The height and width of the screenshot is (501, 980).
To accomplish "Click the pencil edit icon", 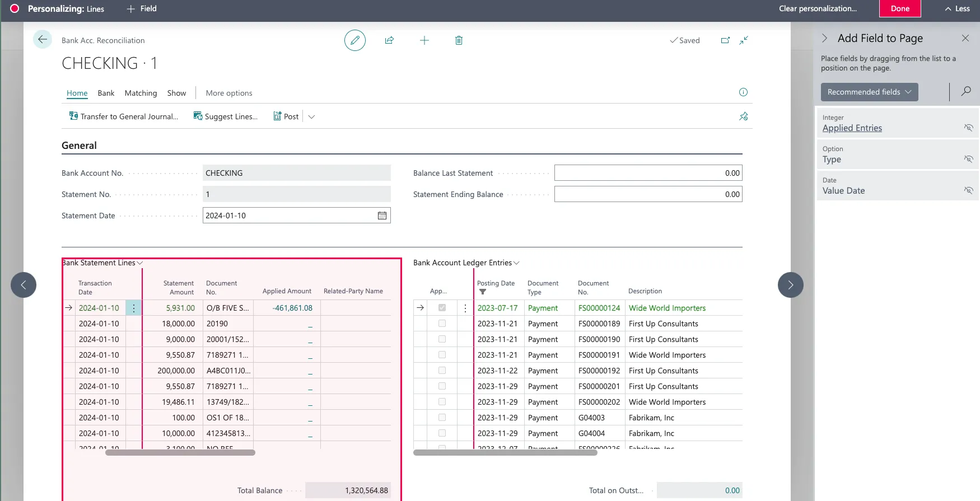I will (x=354, y=40).
